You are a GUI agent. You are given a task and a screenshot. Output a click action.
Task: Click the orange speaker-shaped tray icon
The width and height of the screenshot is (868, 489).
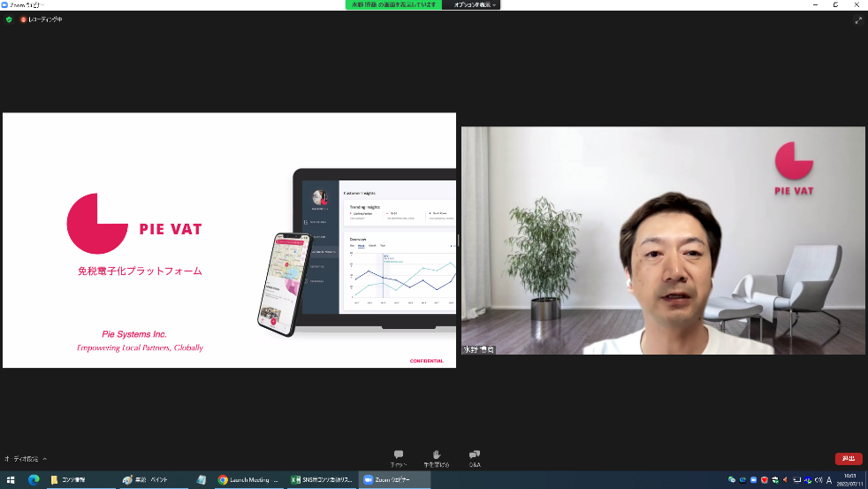(x=786, y=480)
